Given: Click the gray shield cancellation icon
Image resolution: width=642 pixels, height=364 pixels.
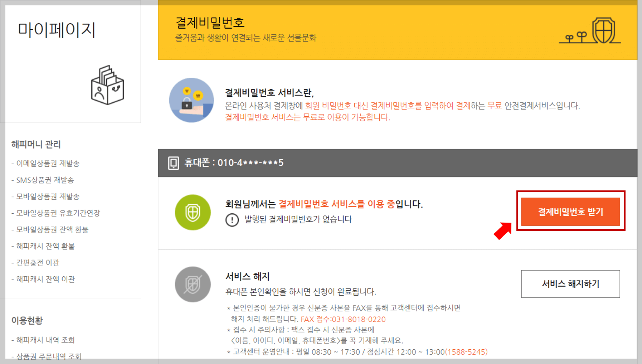Looking at the screenshot, I should tap(193, 284).
